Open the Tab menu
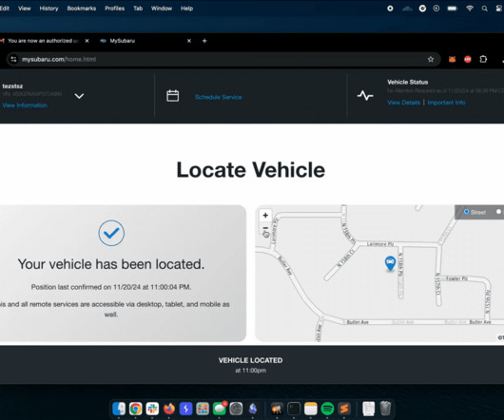The width and height of the screenshot is (504, 420). (x=138, y=9)
